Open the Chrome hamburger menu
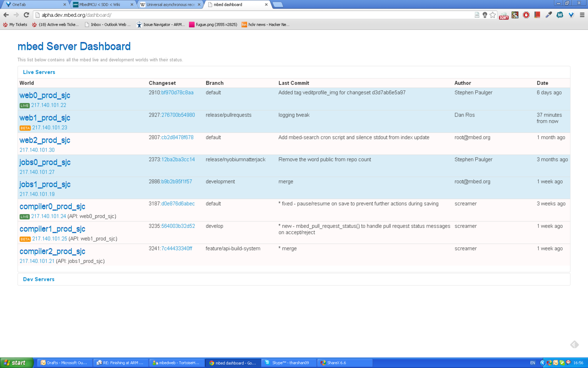Image resolution: width=588 pixels, height=368 pixels. 582,15
